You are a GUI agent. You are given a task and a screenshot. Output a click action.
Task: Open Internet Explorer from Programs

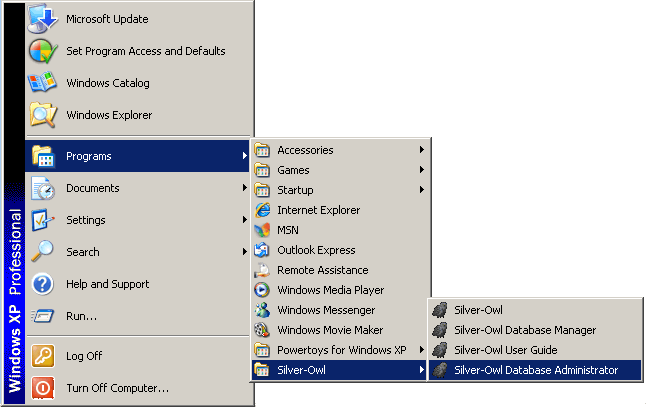(x=339, y=210)
